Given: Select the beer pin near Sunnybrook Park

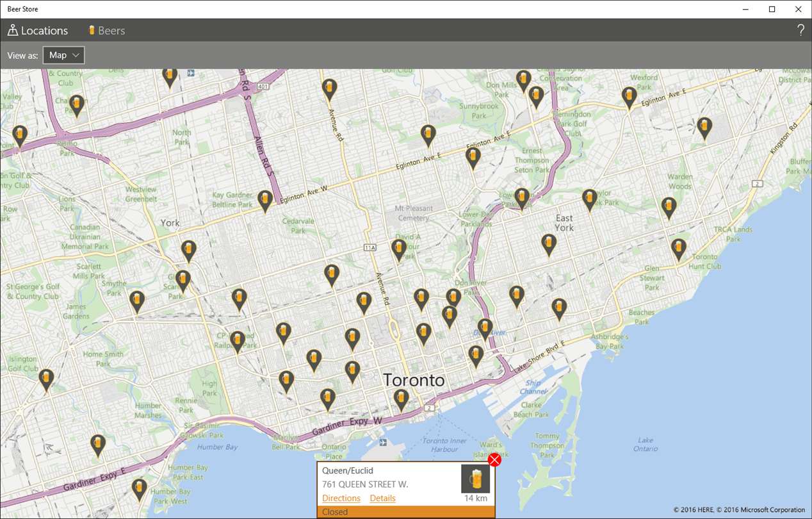Looking at the screenshot, I should 428,136.
